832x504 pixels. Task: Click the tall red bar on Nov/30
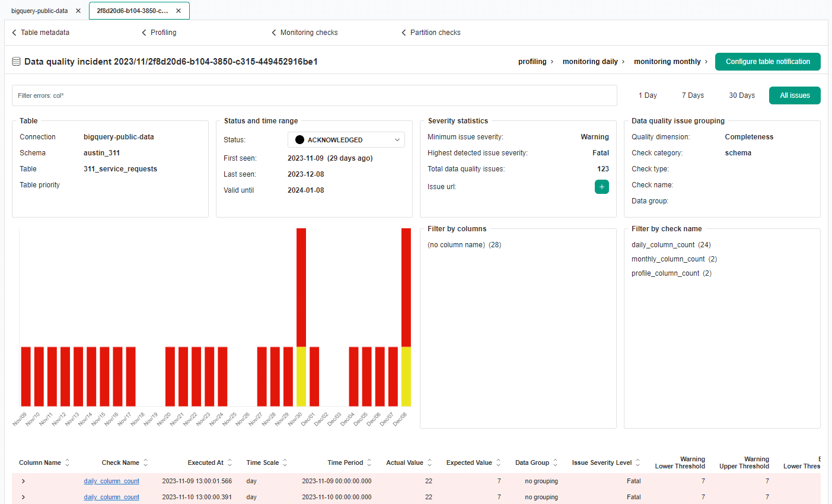(301, 285)
